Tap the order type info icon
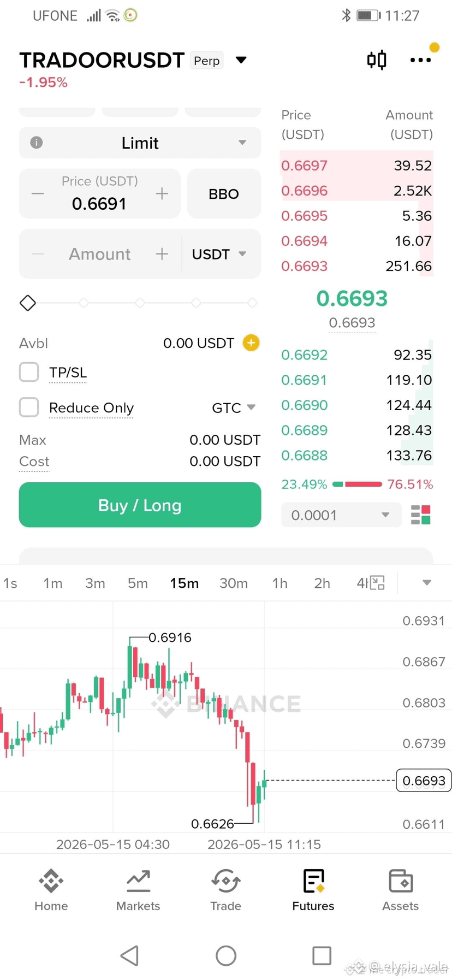452x980 pixels. point(37,143)
